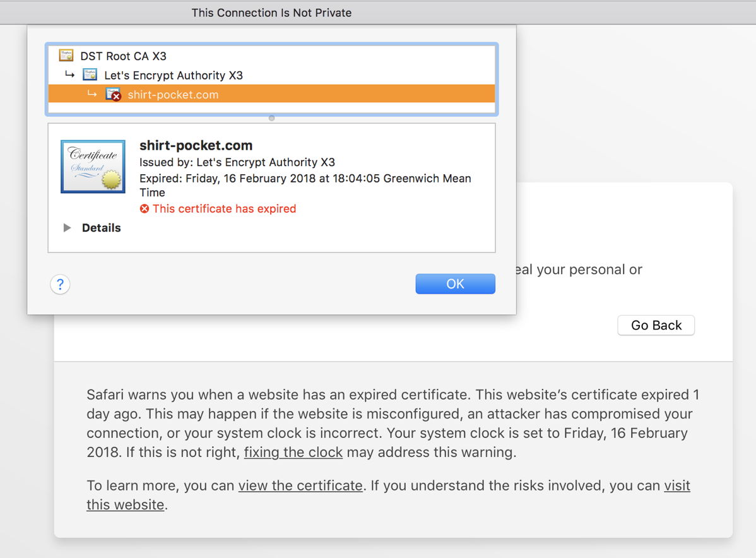
Task: Click the red error icon beside expired message
Action: click(145, 209)
